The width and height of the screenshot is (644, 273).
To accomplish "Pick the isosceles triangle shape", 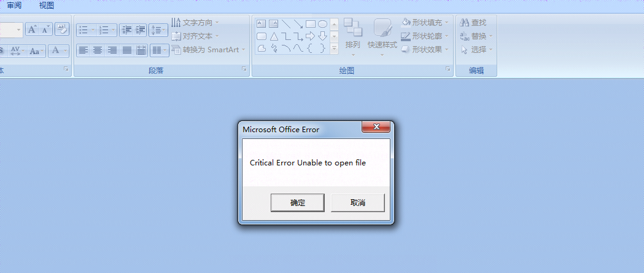I will [x=274, y=36].
